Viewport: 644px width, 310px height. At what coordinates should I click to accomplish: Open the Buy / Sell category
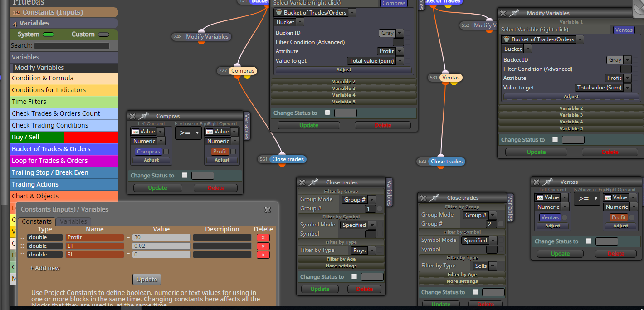pyautogui.click(x=64, y=137)
